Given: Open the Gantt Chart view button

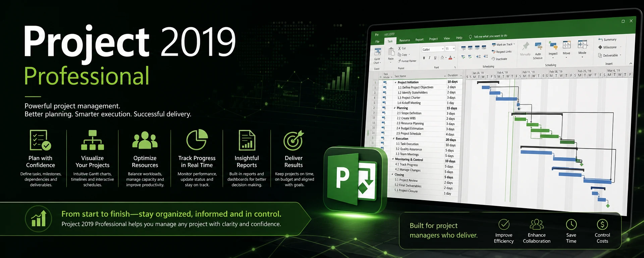Looking at the screenshot, I should 378,56.
